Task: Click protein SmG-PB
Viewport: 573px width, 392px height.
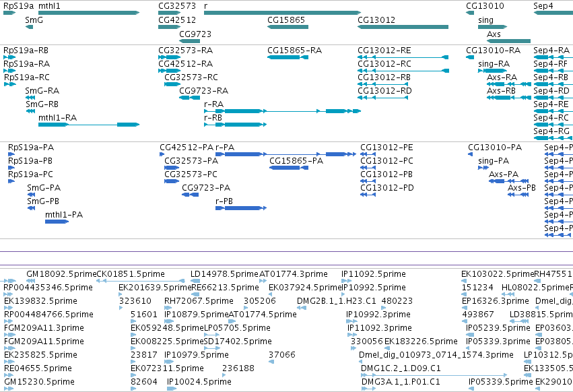Action: 42,201
